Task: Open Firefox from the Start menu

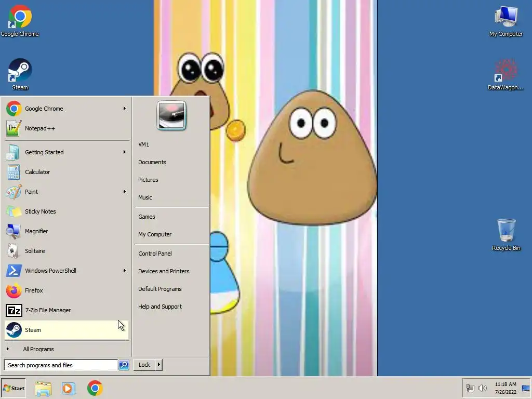Action: click(x=66, y=290)
